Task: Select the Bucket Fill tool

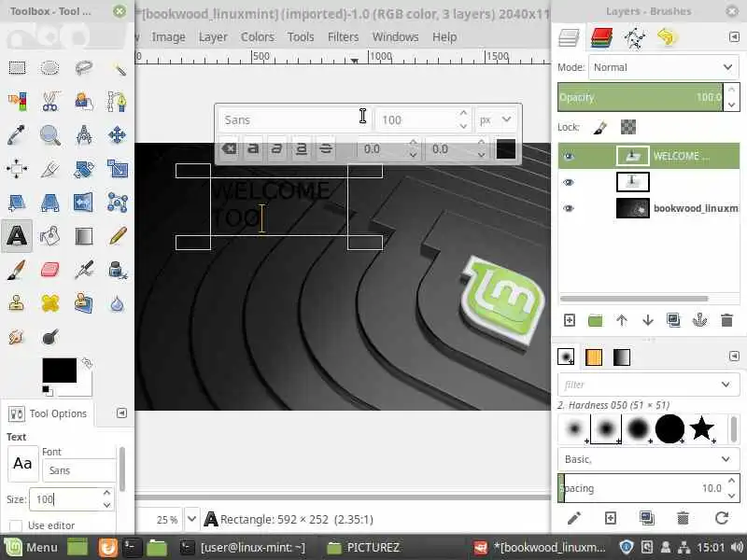Action: click(x=50, y=236)
